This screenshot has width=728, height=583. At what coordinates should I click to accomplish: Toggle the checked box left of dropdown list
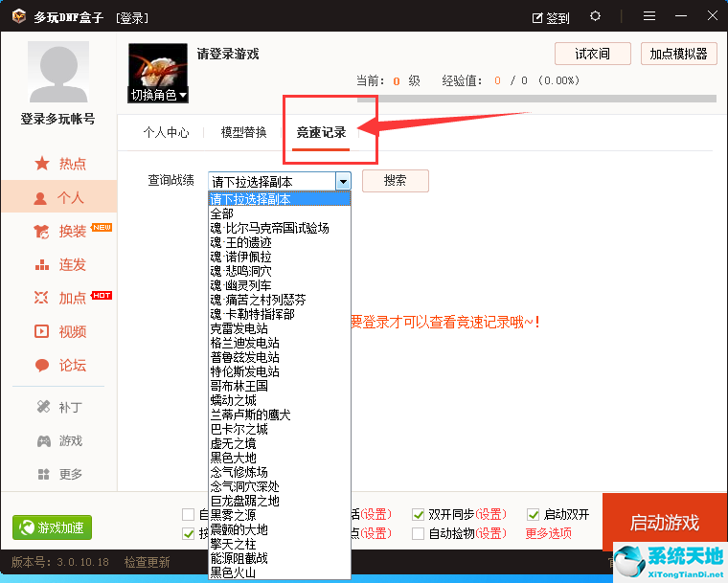[188, 533]
